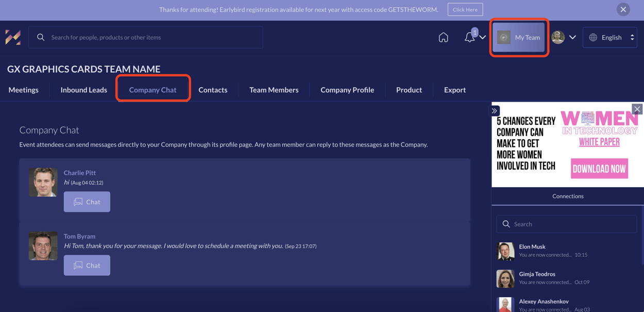644x312 pixels.
Task: Close the Women in Technology ad
Action: pos(637,109)
